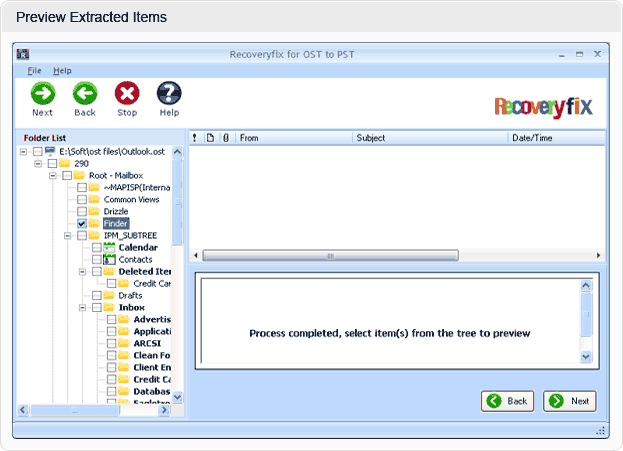The height and width of the screenshot is (451, 623).
Task: Click preview pane scroll up arrow
Action: (586, 285)
